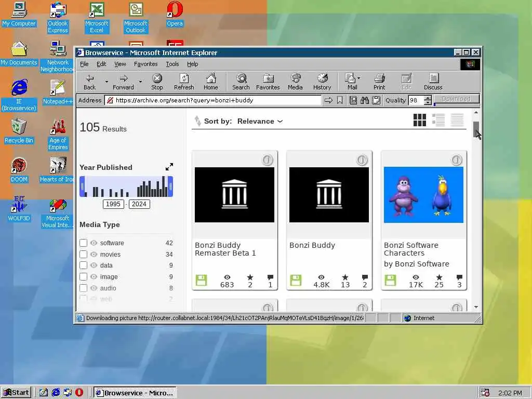532x399 pixels.
Task: Click the bookmark icon beside address bar
Action: click(340, 100)
